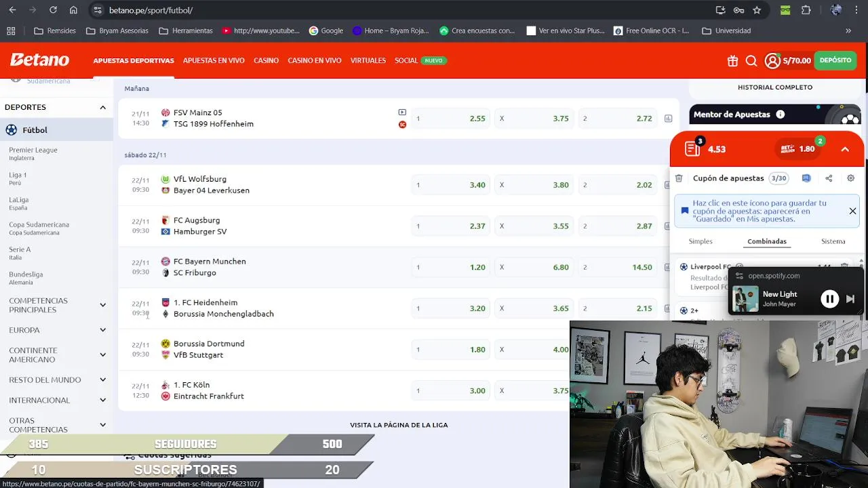Open Casino en Vivo menu item
The width and height of the screenshot is (868, 488).
(x=315, y=60)
